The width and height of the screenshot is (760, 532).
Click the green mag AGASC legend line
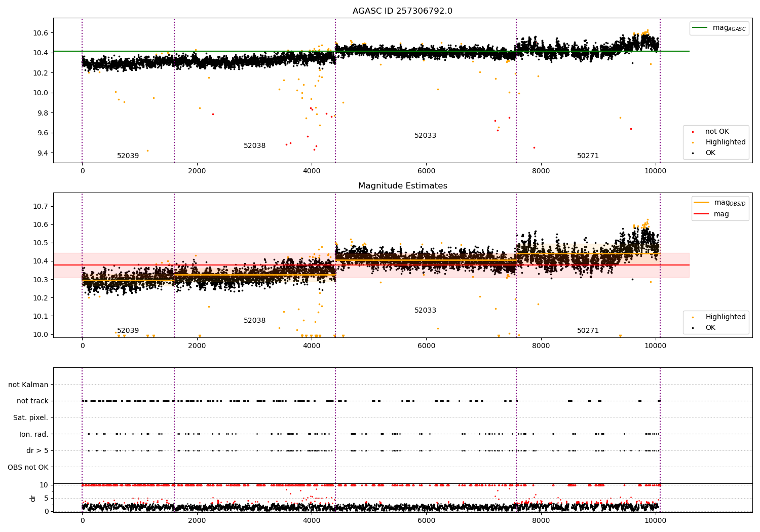point(701,28)
